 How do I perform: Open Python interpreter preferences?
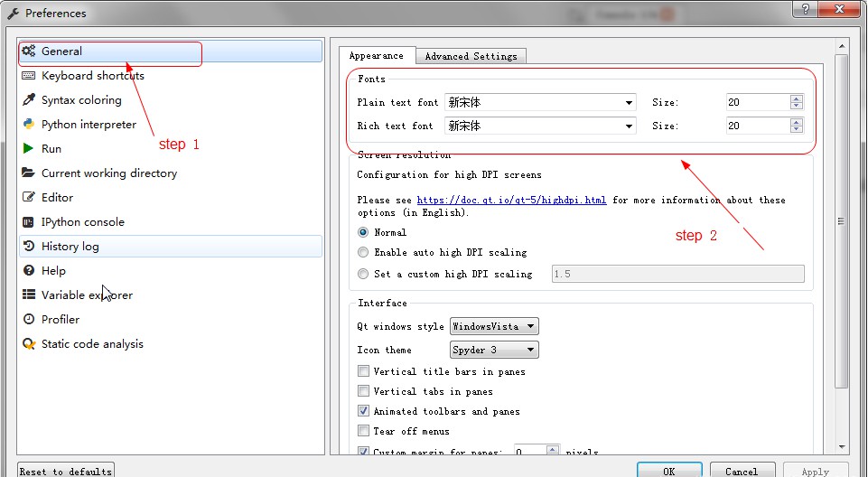(171, 125)
